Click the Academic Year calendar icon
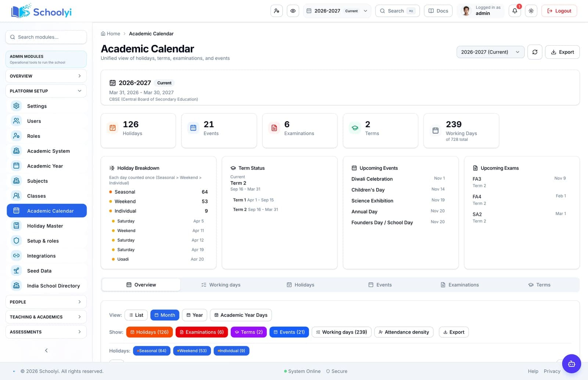 16,166
